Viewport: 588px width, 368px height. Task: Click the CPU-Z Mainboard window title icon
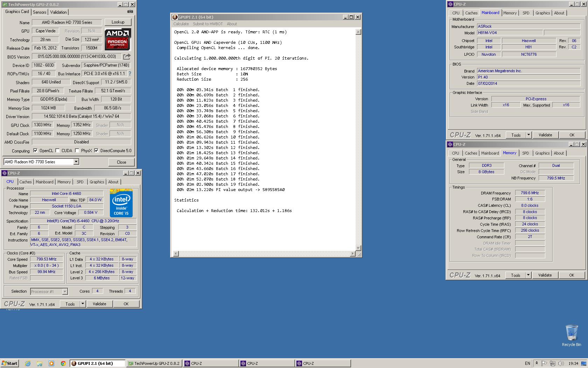coord(450,4)
